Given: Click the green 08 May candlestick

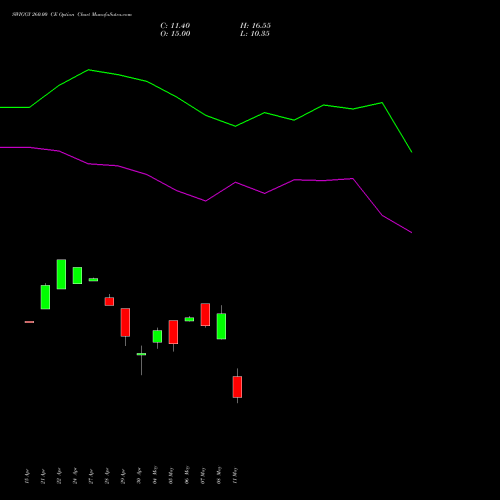Looking at the screenshot, I should tap(221, 326).
